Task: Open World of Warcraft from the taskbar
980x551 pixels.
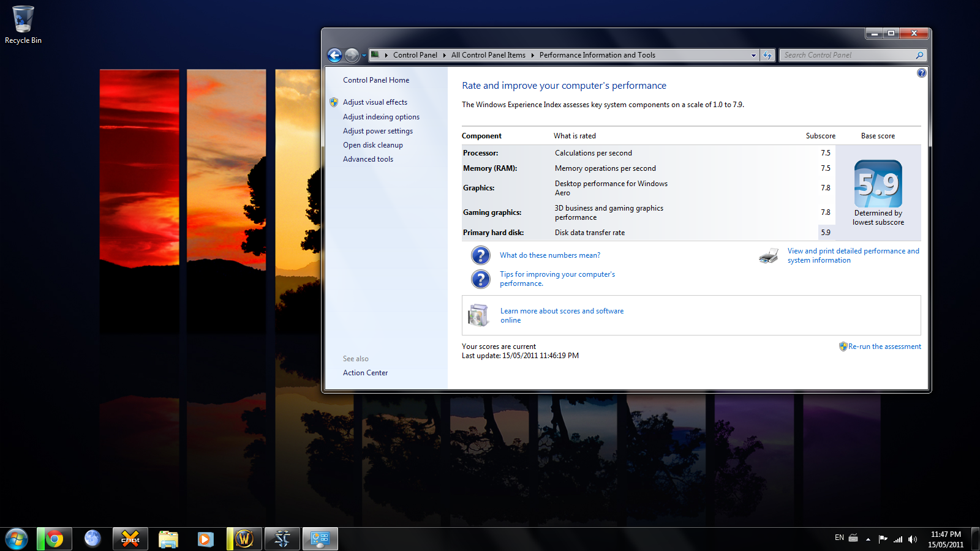Action: click(x=244, y=539)
